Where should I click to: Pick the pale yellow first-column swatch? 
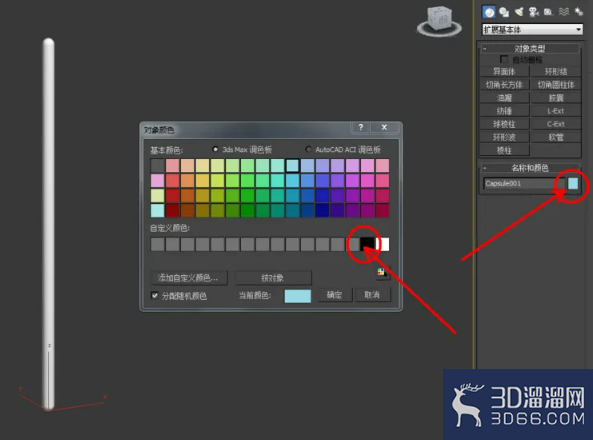(157, 195)
